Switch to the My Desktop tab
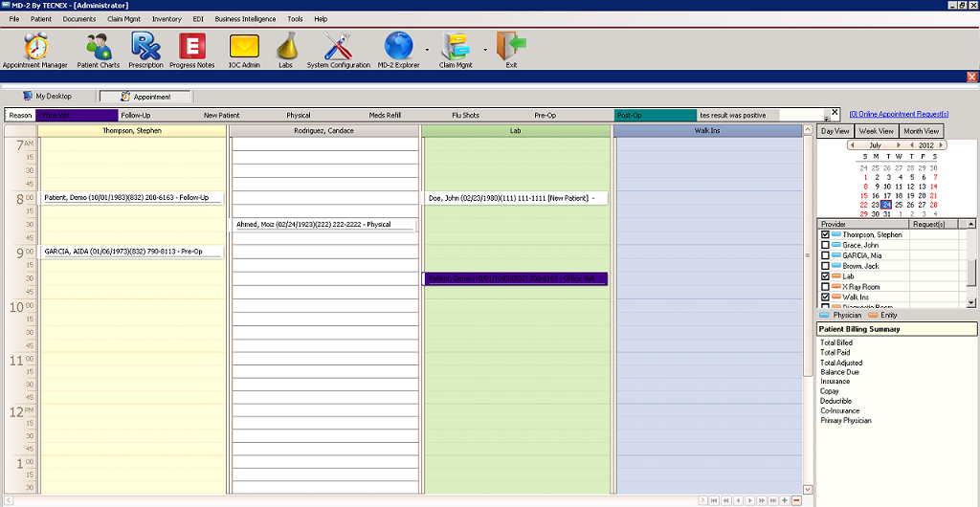 [48, 97]
